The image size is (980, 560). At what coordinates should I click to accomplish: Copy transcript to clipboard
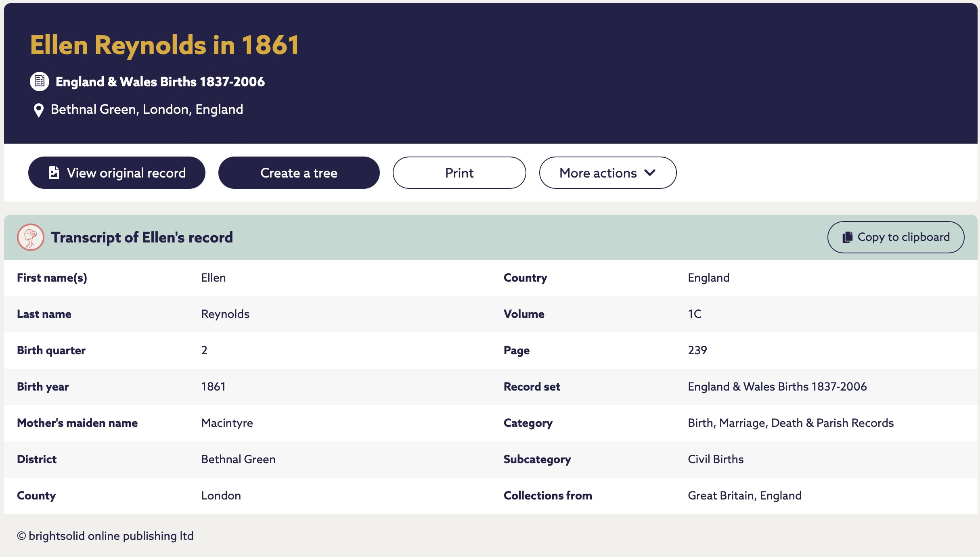896,237
